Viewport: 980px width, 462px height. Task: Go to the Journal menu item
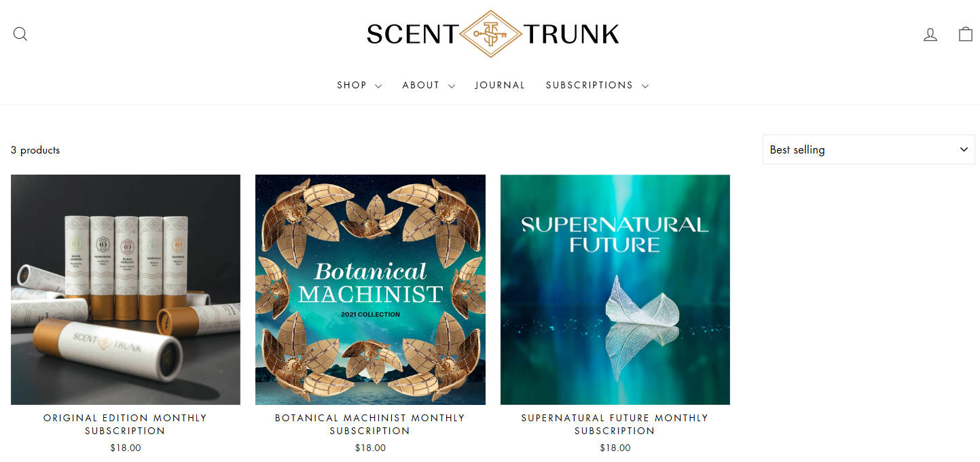pos(500,86)
